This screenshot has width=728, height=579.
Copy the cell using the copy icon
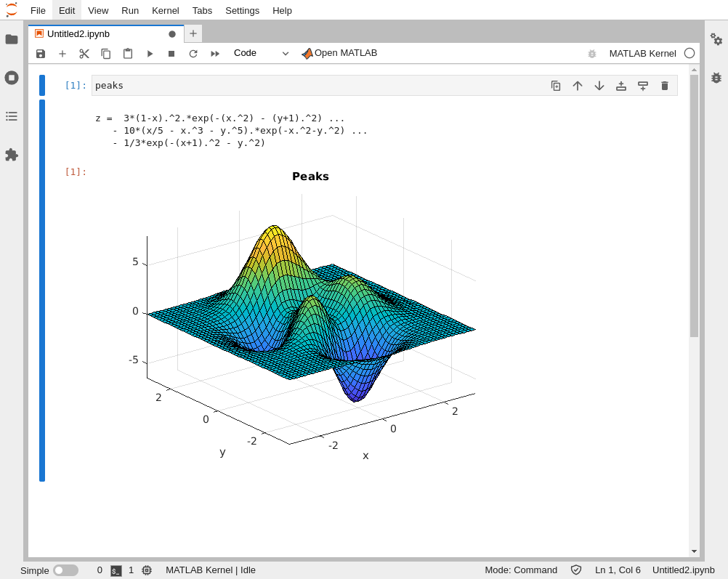click(106, 53)
